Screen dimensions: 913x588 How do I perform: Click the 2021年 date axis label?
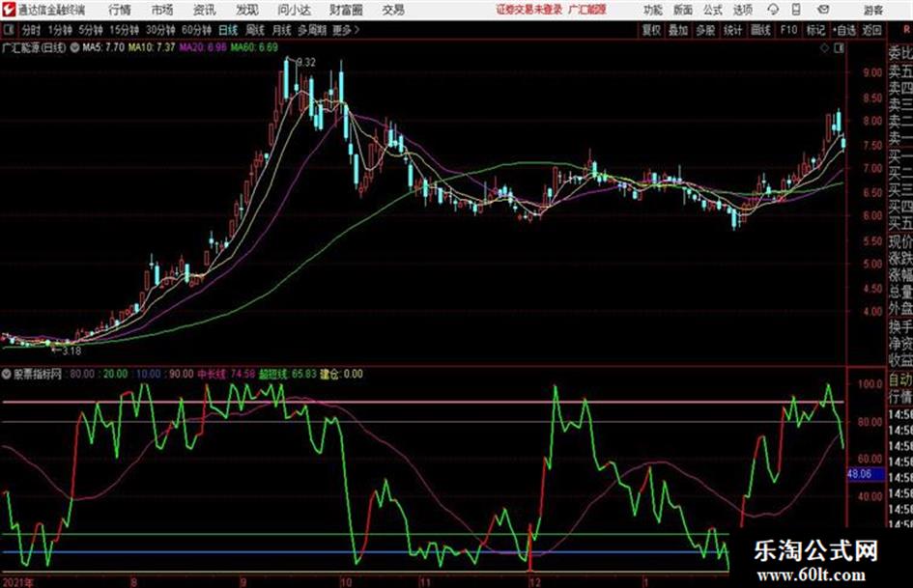(x=17, y=582)
